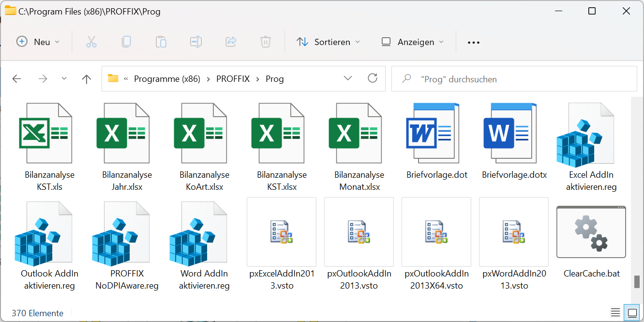Screen dimensions: 644x322
Task: Click Prog breadcrumb segment
Action: (x=275, y=79)
